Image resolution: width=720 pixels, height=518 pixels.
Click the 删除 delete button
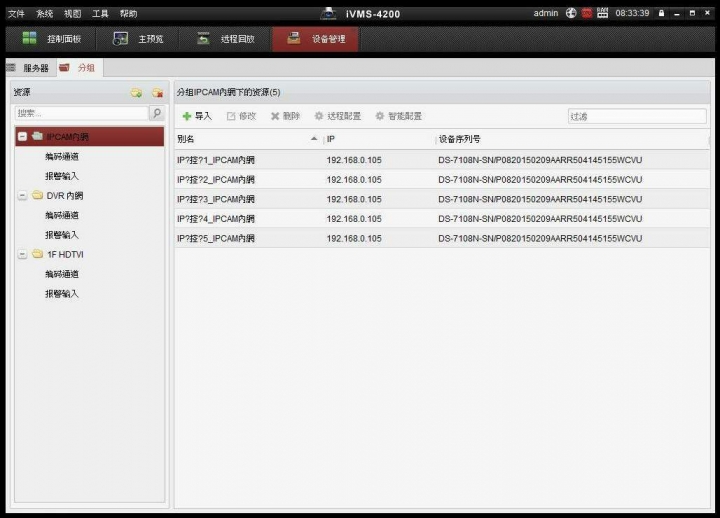click(x=285, y=116)
